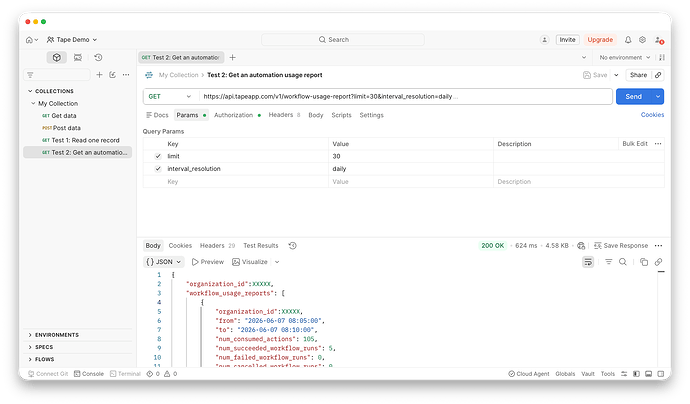Open the Send button dropdown arrow

(x=658, y=96)
